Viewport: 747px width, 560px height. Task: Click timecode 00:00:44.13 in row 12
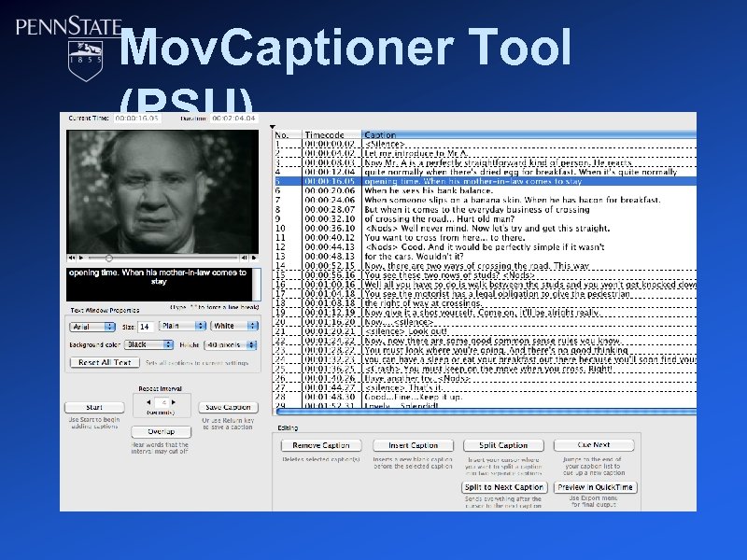point(330,247)
